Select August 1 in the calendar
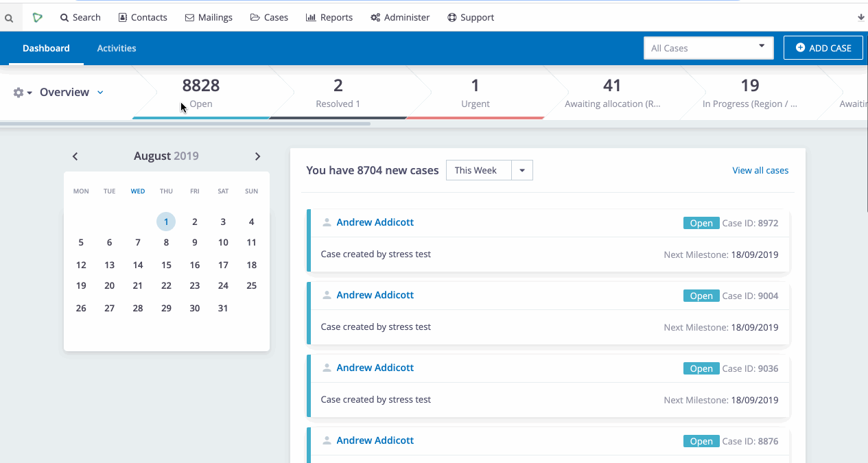 click(x=166, y=222)
